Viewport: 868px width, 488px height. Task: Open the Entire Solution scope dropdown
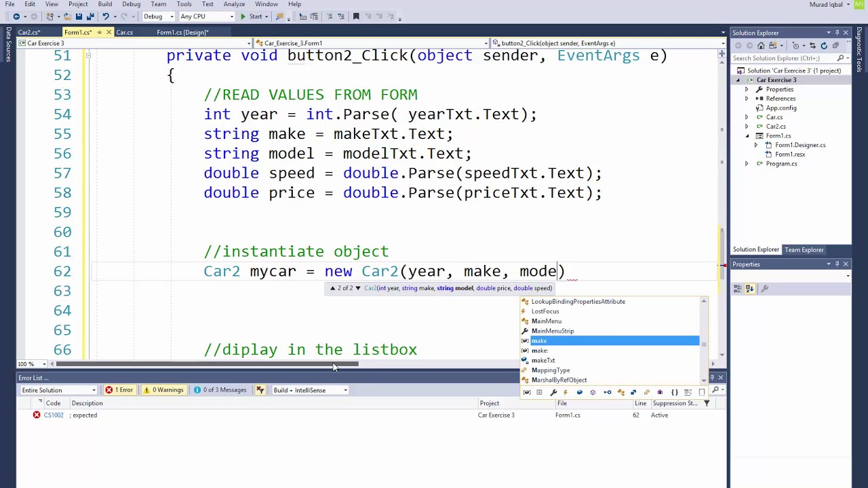59,390
